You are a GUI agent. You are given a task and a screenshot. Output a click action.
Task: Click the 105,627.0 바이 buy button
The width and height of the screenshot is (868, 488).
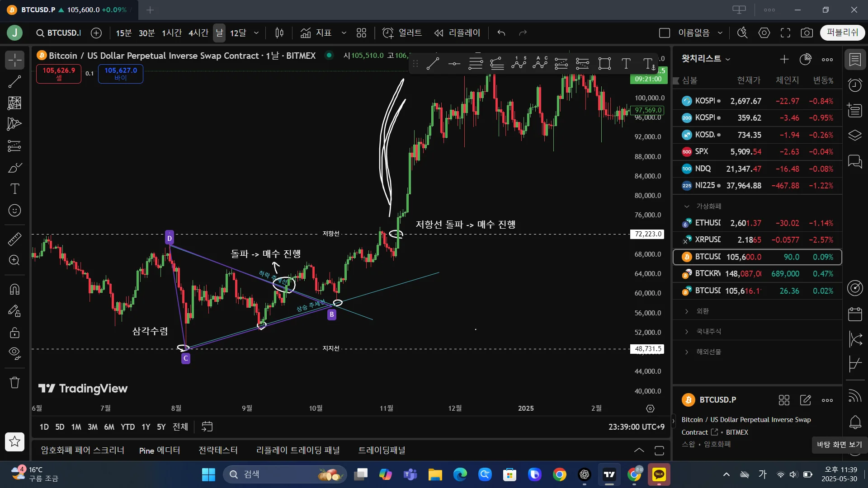tap(120, 74)
